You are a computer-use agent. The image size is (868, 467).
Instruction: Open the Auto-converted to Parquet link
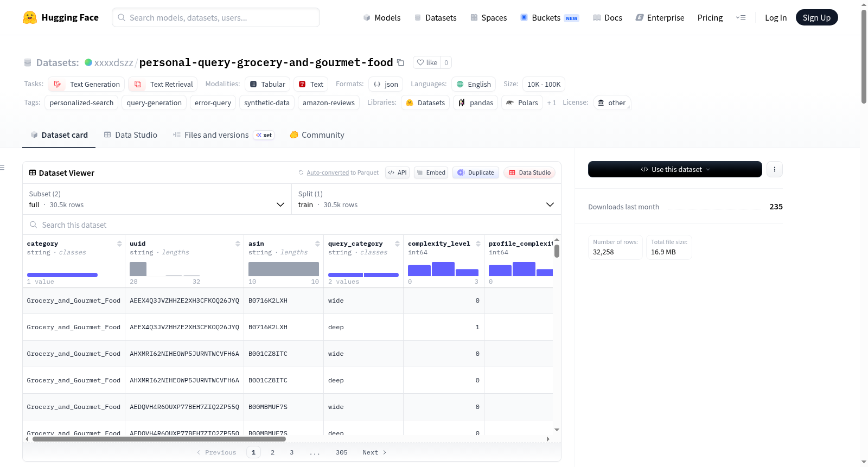[x=328, y=172]
